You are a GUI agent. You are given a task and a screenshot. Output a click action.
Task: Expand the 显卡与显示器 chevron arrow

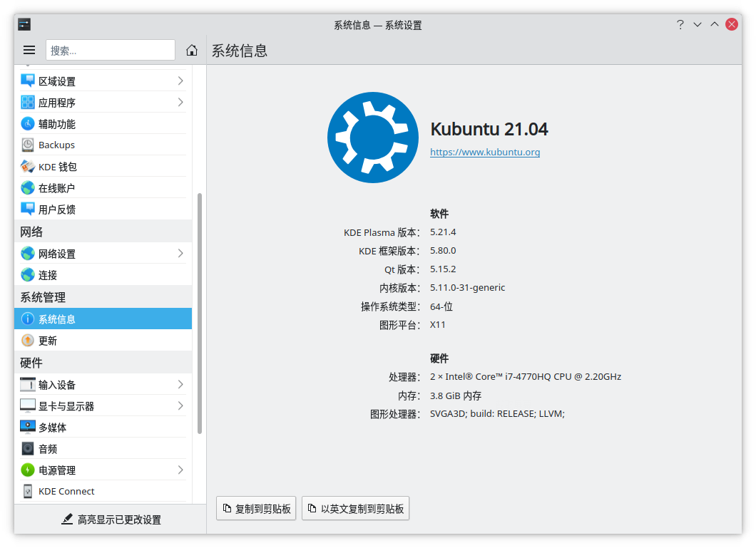pyautogui.click(x=180, y=405)
